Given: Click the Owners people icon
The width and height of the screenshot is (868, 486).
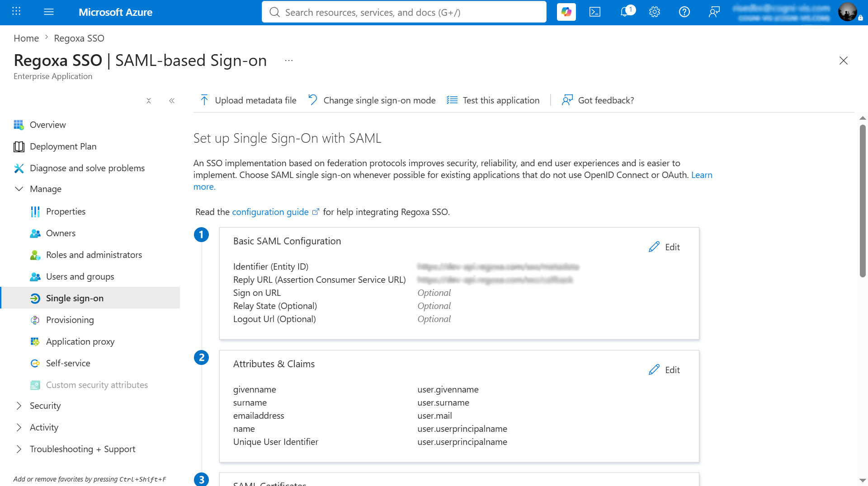Looking at the screenshot, I should (x=35, y=233).
